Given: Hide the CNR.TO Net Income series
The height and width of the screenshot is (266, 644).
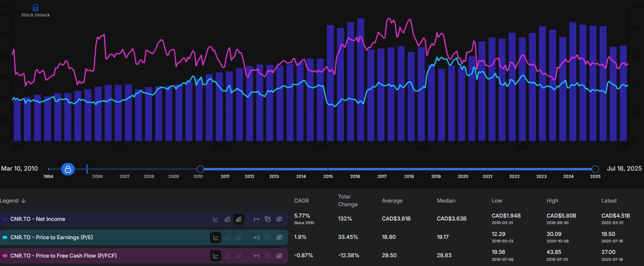Looking at the screenshot, I should pos(279,219).
